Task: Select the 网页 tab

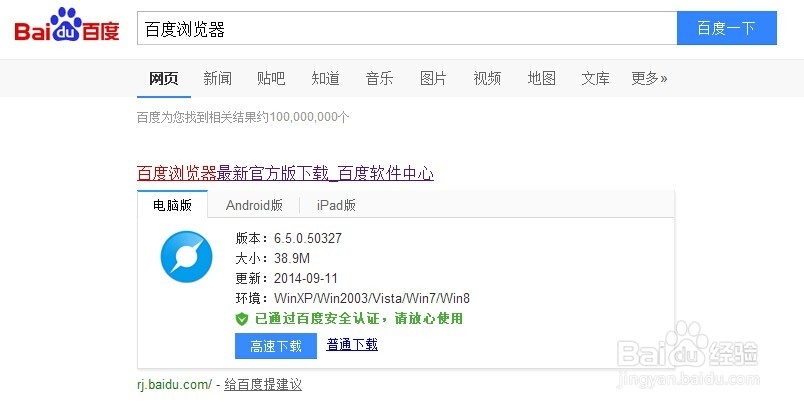Action: click(164, 78)
